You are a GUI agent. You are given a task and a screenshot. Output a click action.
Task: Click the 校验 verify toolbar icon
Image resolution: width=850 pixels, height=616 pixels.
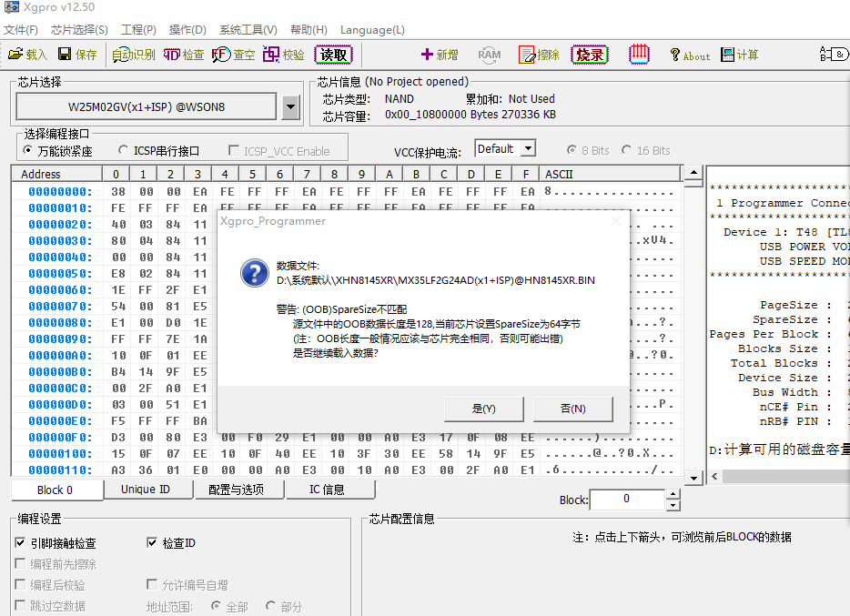coord(283,55)
